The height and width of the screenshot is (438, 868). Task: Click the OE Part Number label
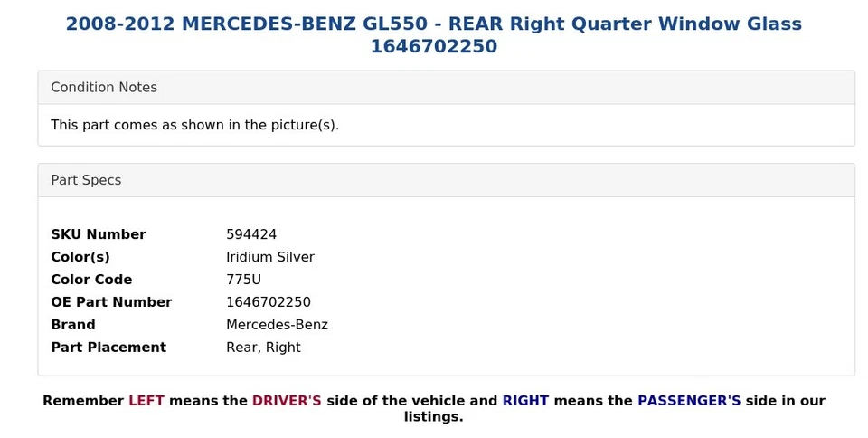[111, 302]
